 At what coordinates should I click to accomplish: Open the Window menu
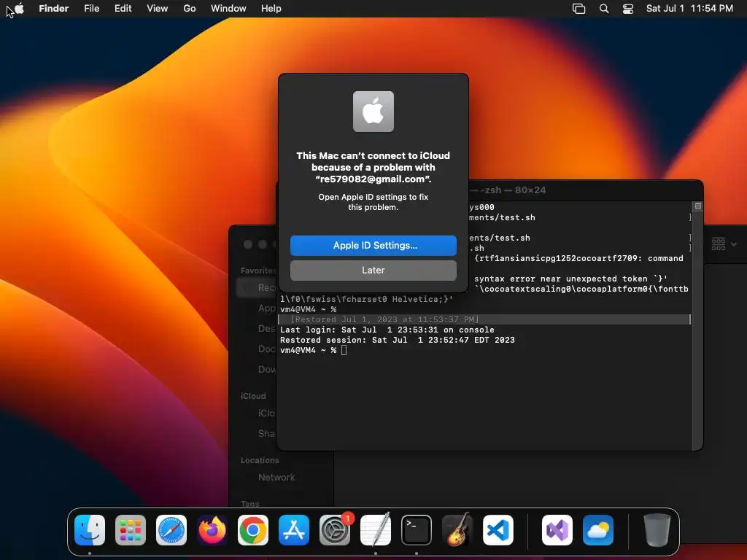click(228, 9)
